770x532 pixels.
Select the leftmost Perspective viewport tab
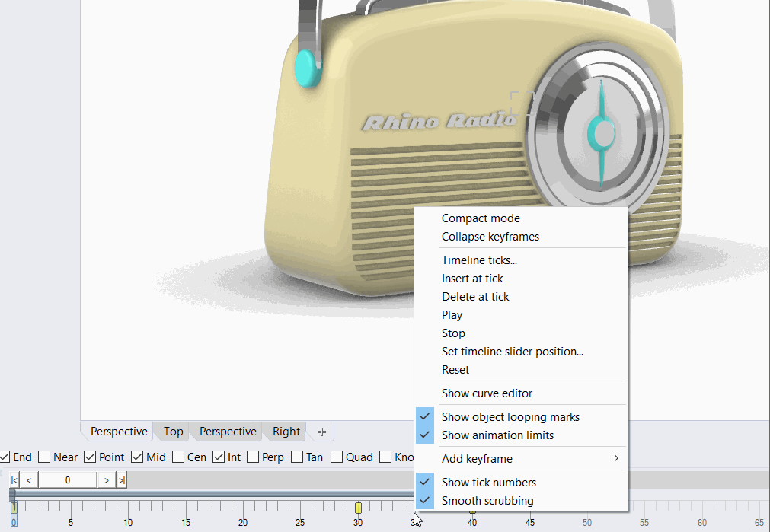click(x=119, y=432)
